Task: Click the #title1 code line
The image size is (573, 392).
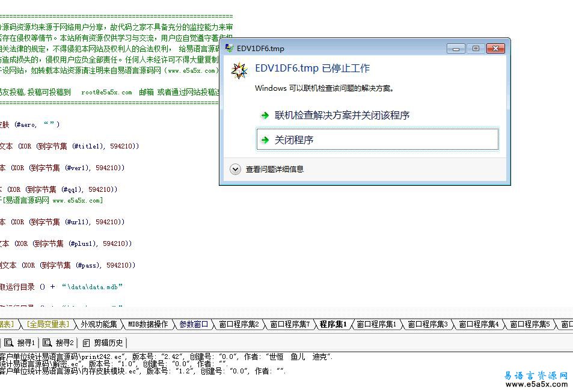Action: pos(69,146)
